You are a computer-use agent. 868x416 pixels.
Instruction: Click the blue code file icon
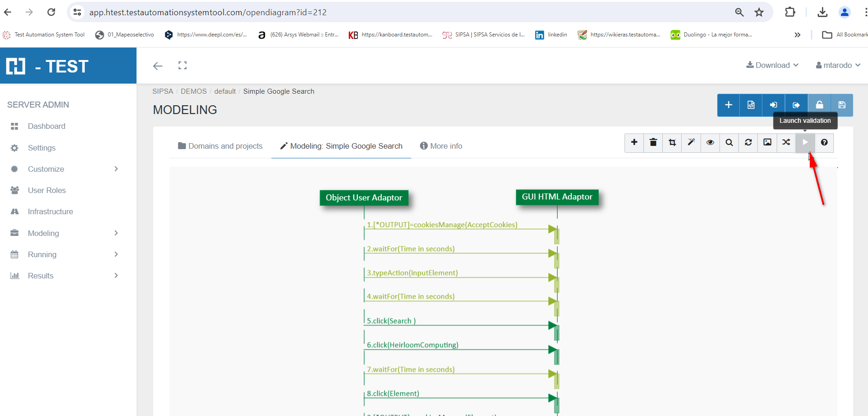(751, 105)
